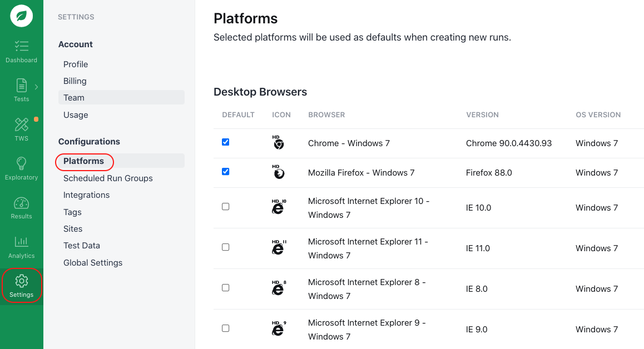View the Results gauge section
This screenshot has width=644, height=349.
21,207
